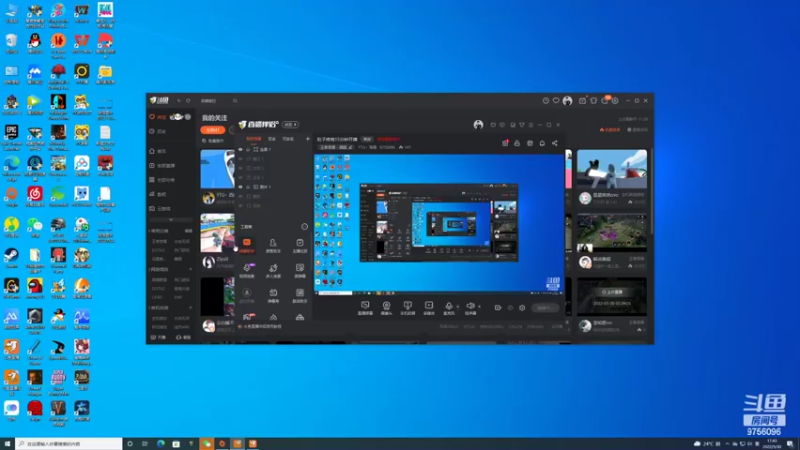Open the cartoon characters stream thumbnail on right

point(612,169)
